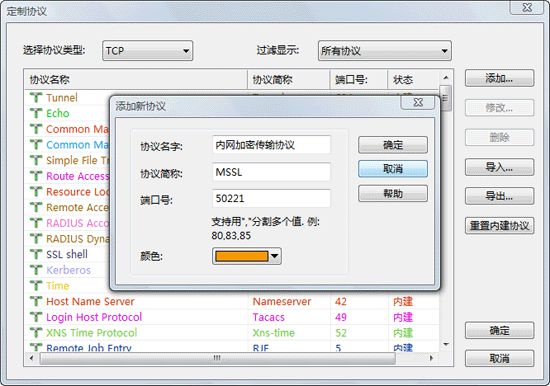Sort by the 端口号 column header
Image resolution: width=550 pixels, height=386 pixels.
[x=358, y=80]
